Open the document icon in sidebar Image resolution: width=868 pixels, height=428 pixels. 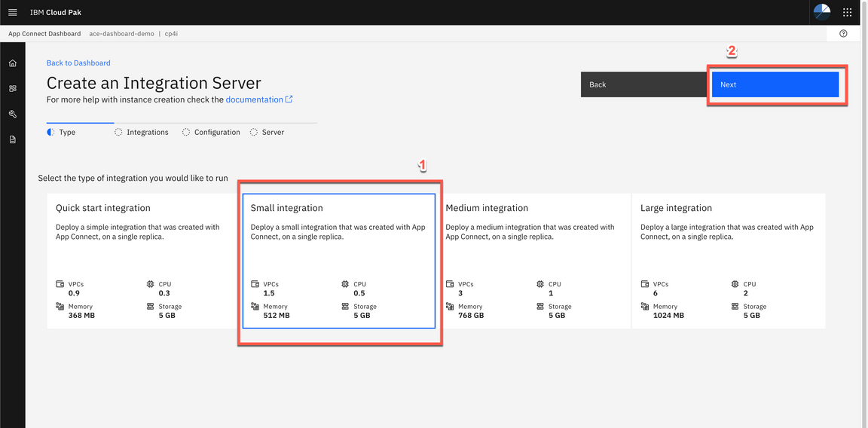(x=13, y=140)
